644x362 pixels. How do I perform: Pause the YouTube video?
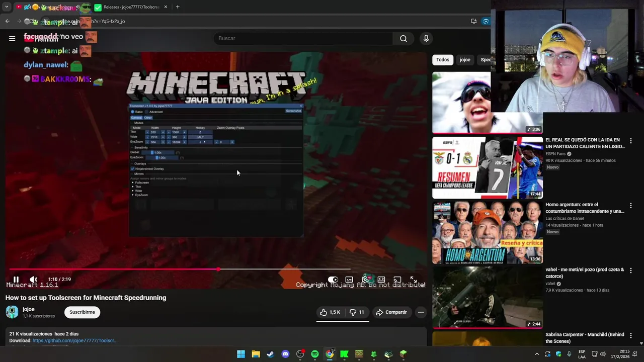[x=16, y=280]
